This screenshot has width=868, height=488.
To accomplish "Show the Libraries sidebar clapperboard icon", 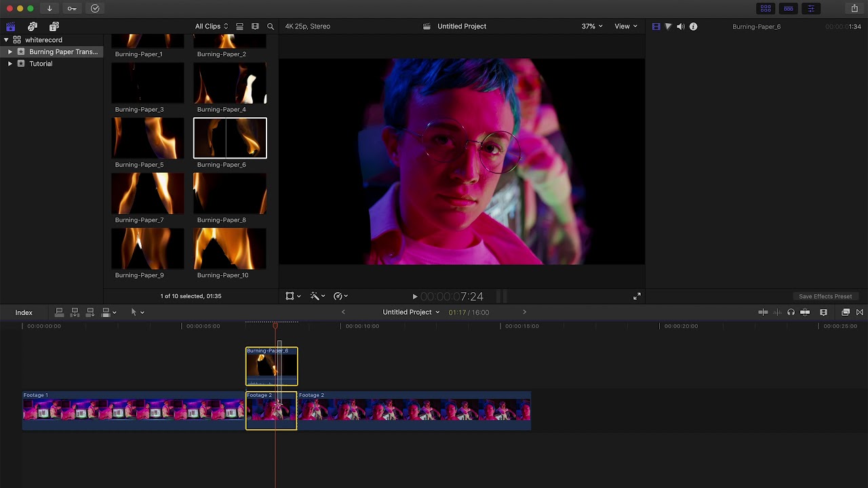I will (x=11, y=26).
